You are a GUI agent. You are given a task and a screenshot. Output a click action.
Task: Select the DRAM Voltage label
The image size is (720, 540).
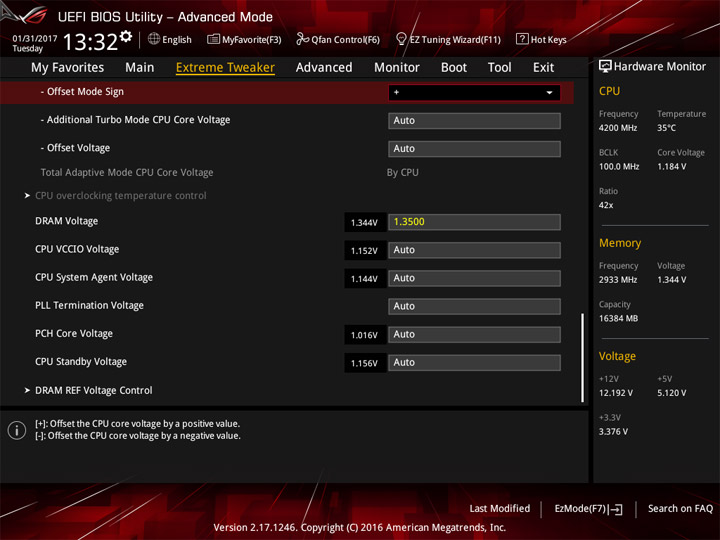coord(67,221)
